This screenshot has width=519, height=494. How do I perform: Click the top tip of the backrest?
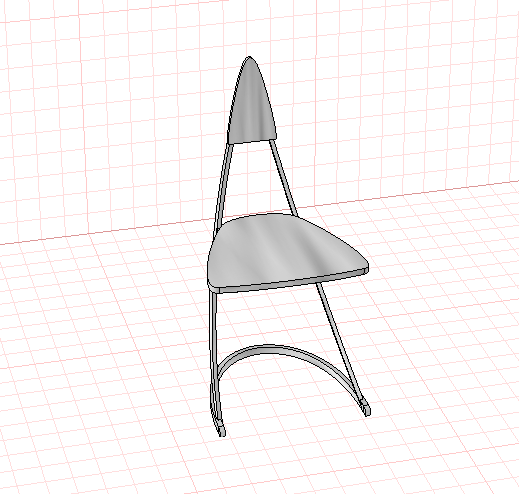(250, 59)
